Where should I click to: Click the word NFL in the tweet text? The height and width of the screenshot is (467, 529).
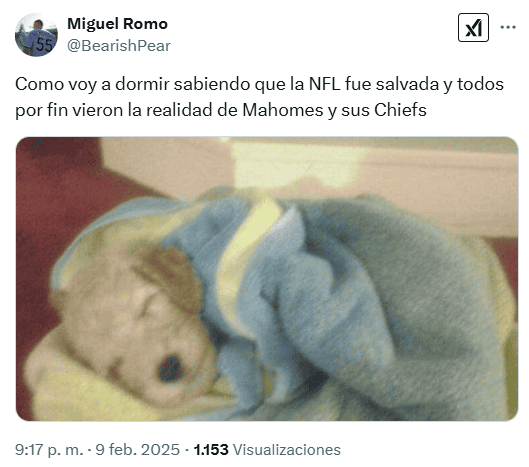click(x=325, y=84)
